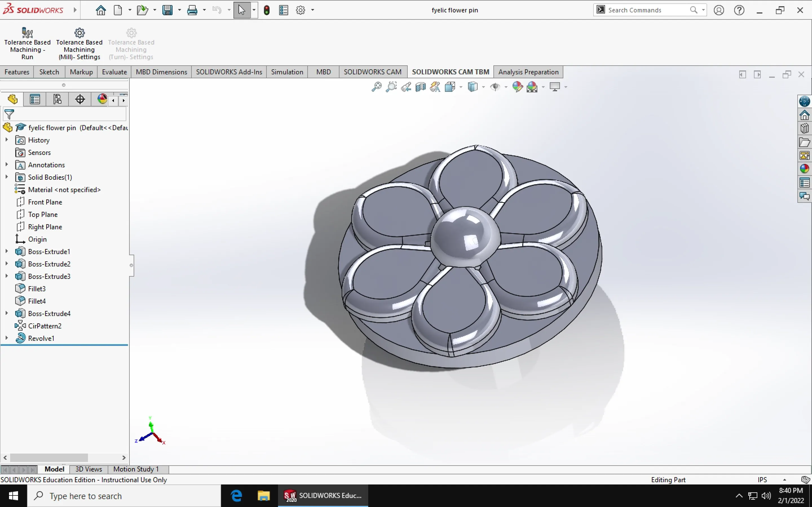Select CirPattern2 in the feature tree

pyautogui.click(x=45, y=326)
